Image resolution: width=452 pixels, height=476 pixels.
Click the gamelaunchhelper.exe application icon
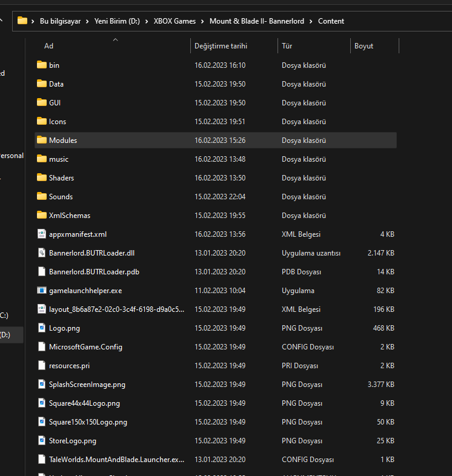42,291
